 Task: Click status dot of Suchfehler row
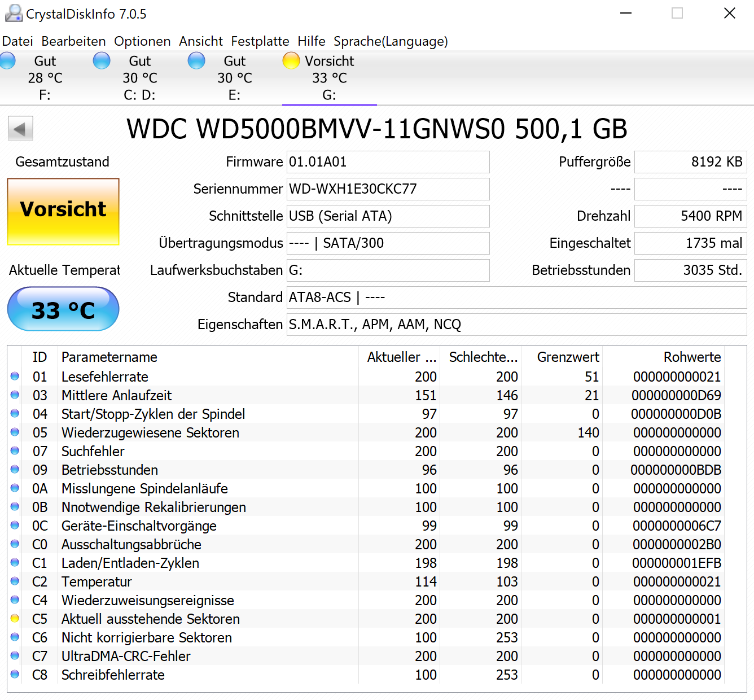(x=15, y=450)
